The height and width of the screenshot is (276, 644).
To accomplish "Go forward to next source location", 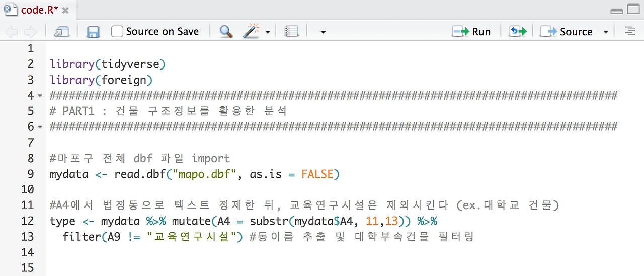I will click(30, 32).
